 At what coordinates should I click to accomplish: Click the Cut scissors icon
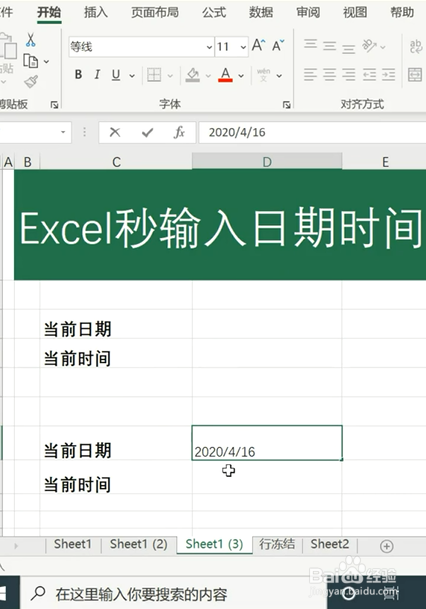[30, 40]
